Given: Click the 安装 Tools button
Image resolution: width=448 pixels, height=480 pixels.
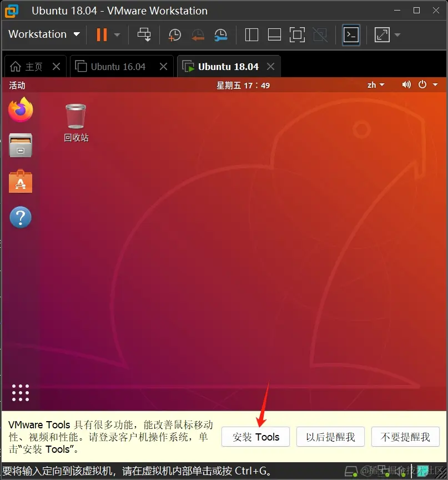Looking at the screenshot, I should 256,437.
